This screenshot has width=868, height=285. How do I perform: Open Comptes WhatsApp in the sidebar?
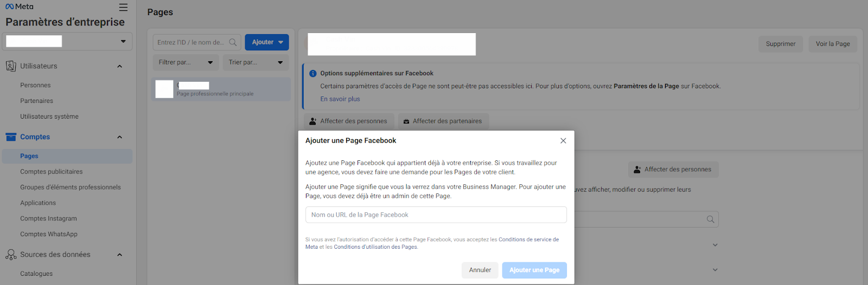[49, 235]
